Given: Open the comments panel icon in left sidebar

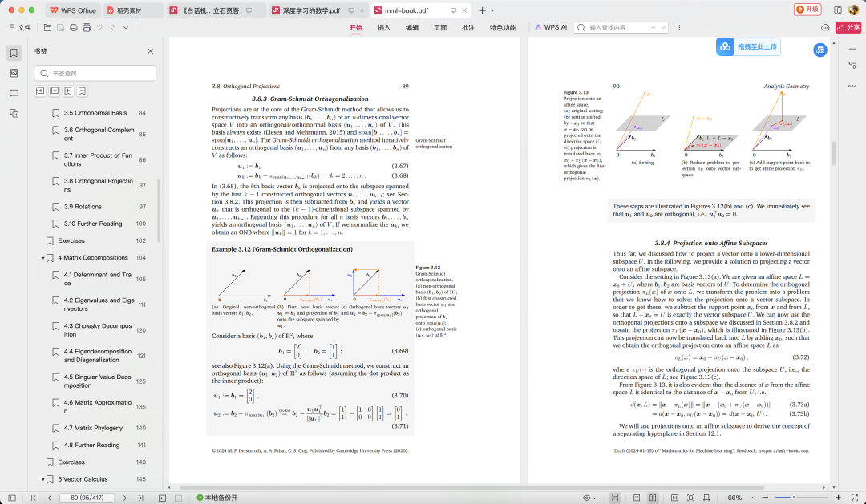Looking at the screenshot, I should (x=14, y=93).
